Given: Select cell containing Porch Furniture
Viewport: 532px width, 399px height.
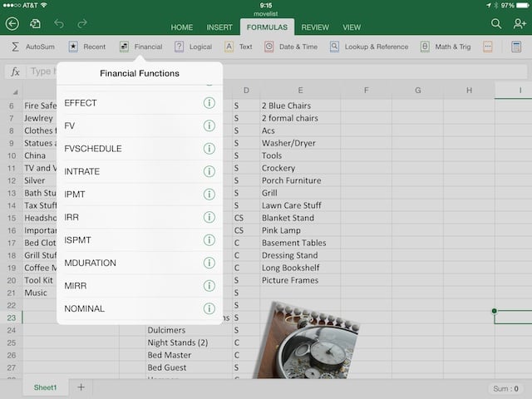Looking at the screenshot, I should 300,180.
